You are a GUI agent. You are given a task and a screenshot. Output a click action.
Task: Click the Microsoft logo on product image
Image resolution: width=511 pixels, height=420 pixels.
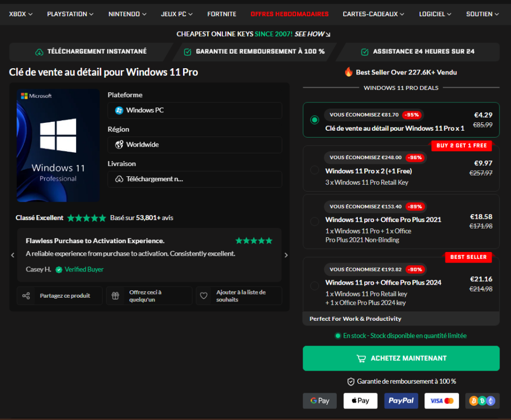[x=36, y=96]
